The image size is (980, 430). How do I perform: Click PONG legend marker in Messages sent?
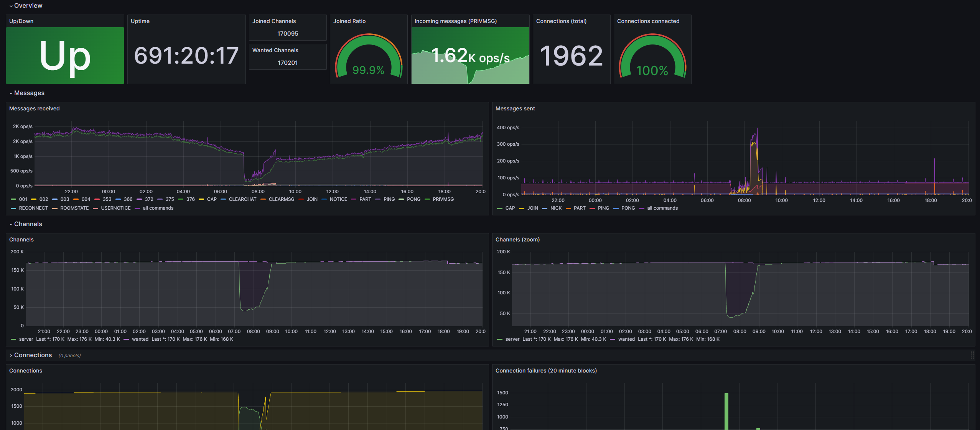616,208
